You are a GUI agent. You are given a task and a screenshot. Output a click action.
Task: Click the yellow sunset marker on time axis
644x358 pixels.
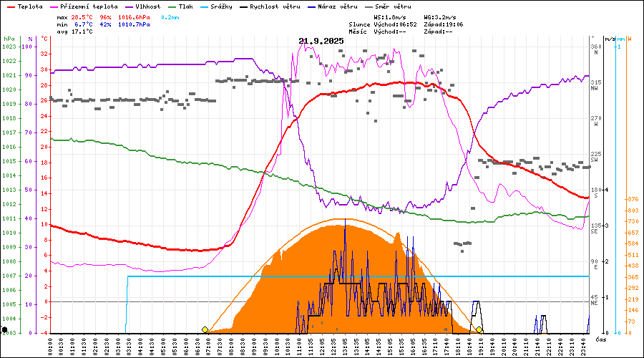pos(480,329)
